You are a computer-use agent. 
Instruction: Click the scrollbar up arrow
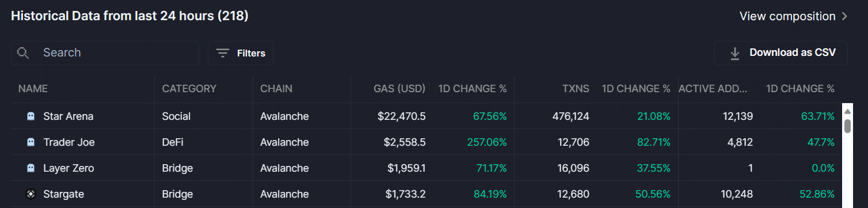(847, 110)
